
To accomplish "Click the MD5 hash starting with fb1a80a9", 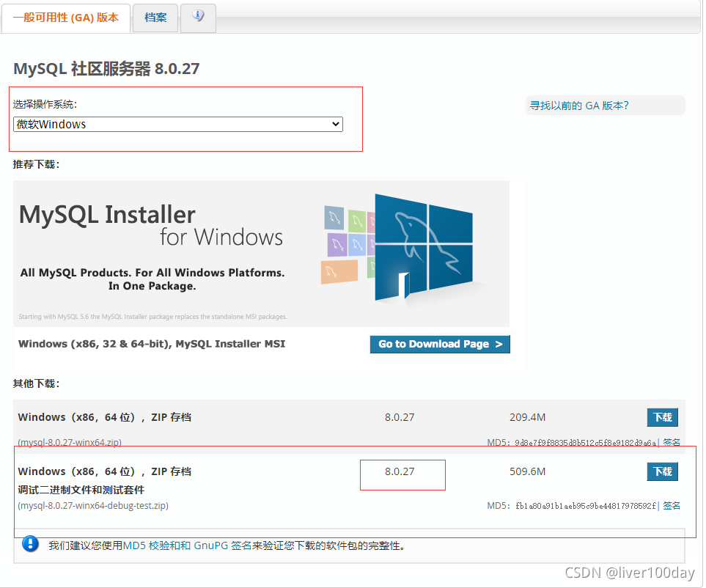I will [x=586, y=506].
